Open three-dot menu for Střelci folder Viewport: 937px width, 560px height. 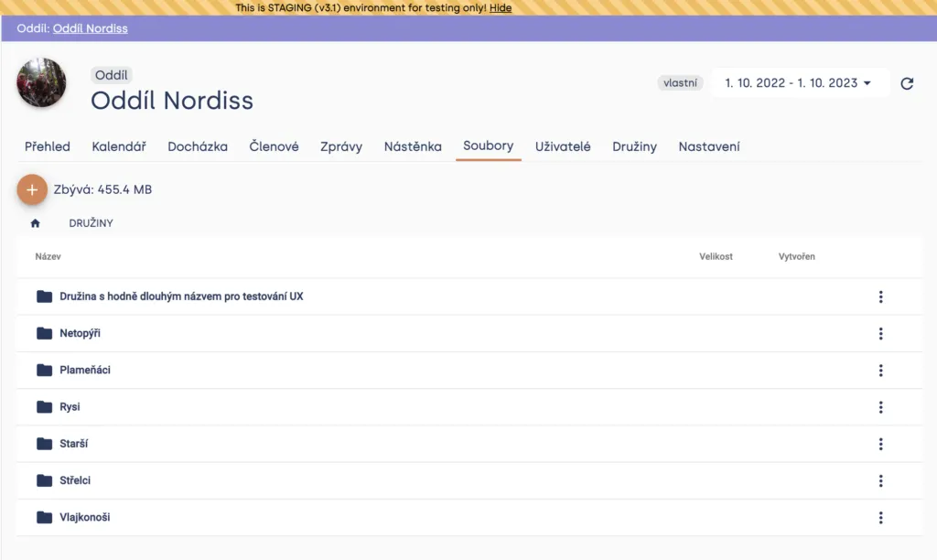881,480
